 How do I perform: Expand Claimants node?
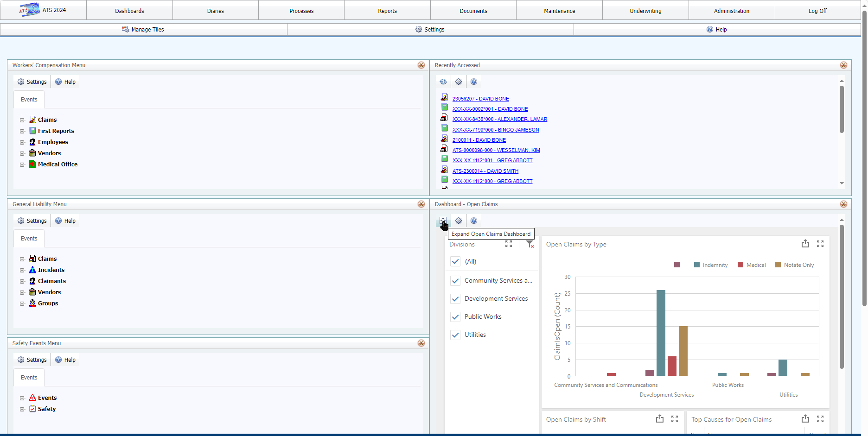coord(22,281)
